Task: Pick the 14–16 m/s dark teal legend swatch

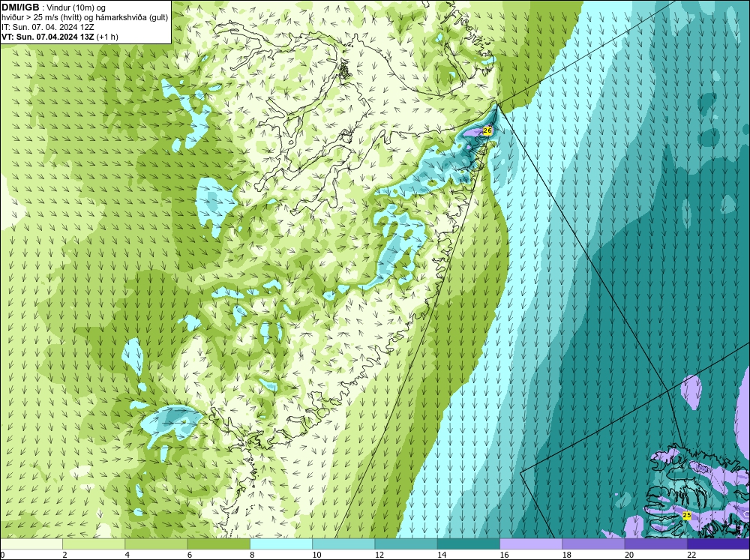Action: click(469, 544)
